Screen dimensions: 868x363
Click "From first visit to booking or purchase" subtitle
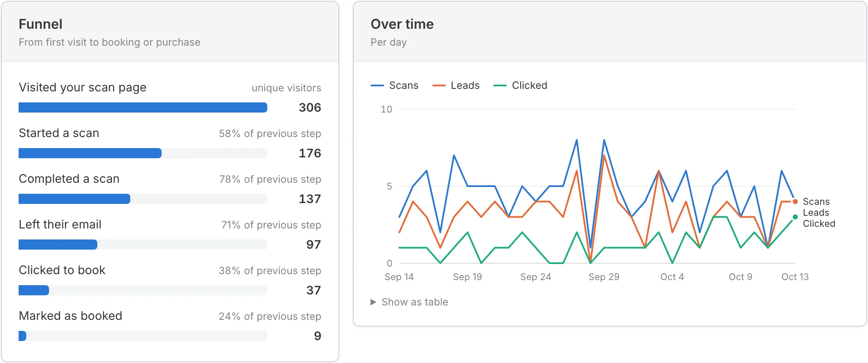pos(110,42)
